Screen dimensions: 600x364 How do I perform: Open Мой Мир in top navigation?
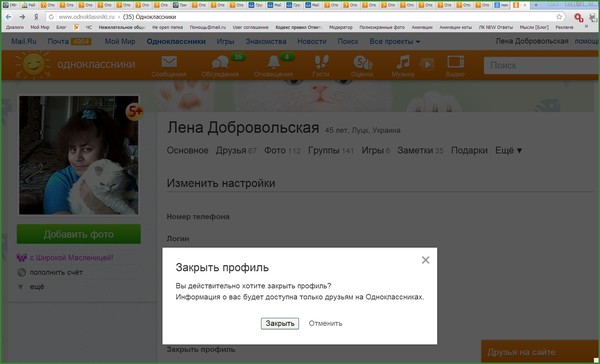120,41
